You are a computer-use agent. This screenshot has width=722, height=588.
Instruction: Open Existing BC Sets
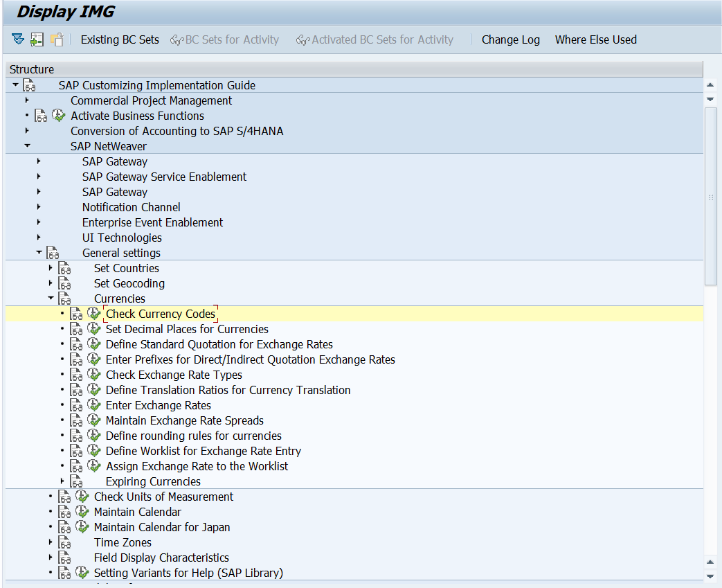[120, 39]
